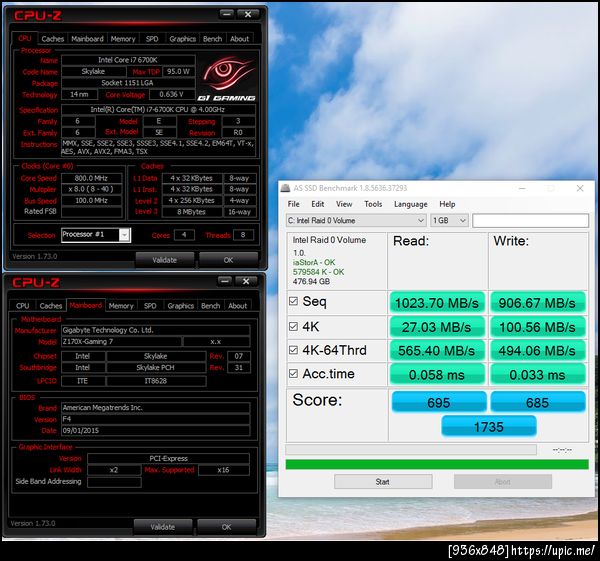600x561 pixels.
Task: Switch to SPD tab in top CPU-Z
Action: tap(152, 39)
